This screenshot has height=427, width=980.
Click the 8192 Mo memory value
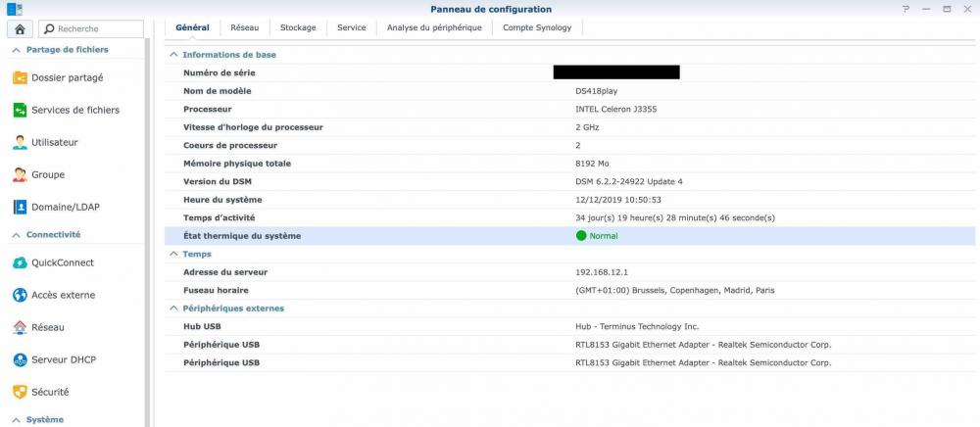[x=592, y=164]
